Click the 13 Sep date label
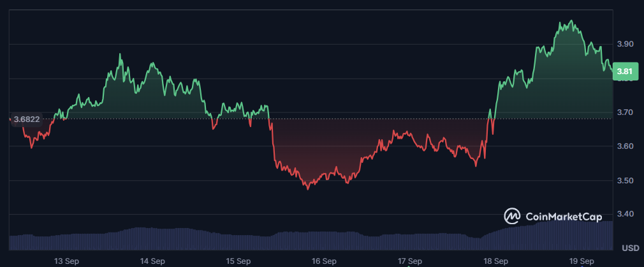Screen dimensions: 644x267 tap(66, 261)
